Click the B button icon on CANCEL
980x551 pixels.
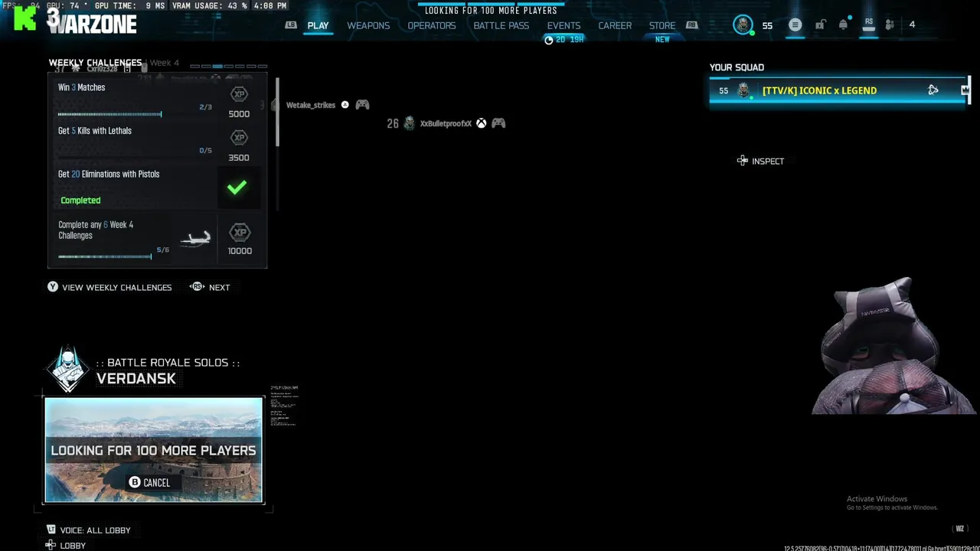click(x=135, y=482)
